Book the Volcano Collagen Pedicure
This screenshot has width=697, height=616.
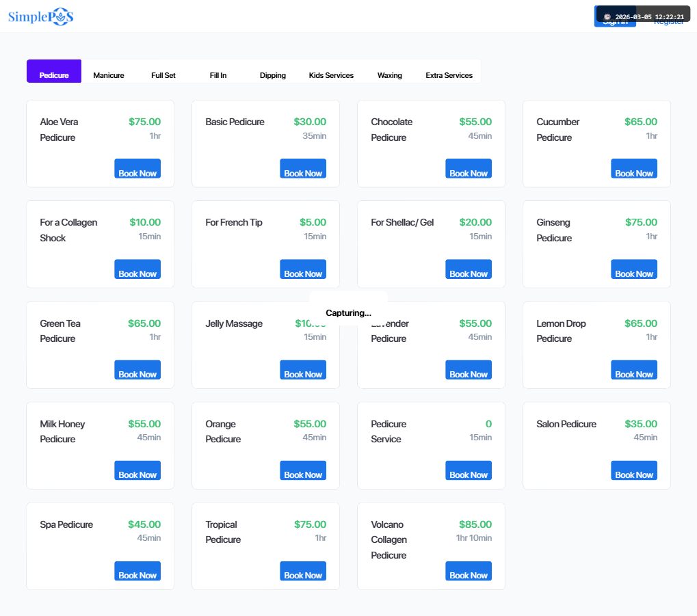[469, 571]
